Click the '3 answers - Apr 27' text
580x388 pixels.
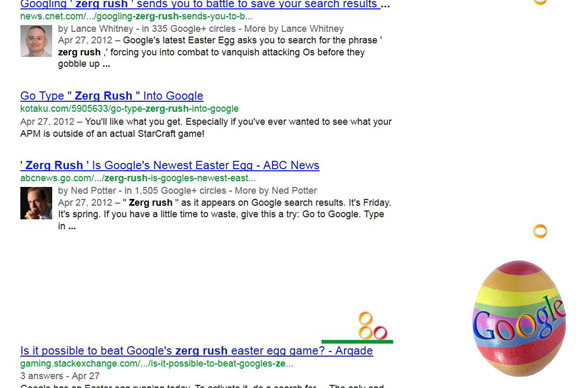[x=60, y=376]
